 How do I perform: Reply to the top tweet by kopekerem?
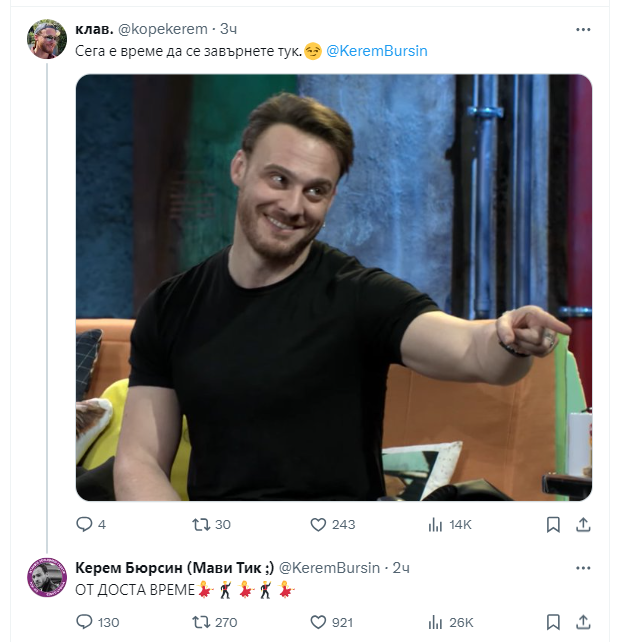click(x=85, y=524)
